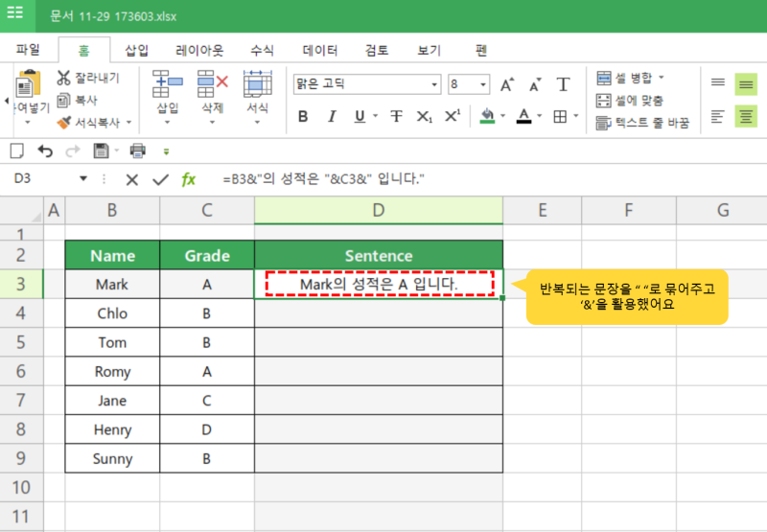Undo the last action
The height and width of the screenshot is (532, 767).
coord(45,151)
